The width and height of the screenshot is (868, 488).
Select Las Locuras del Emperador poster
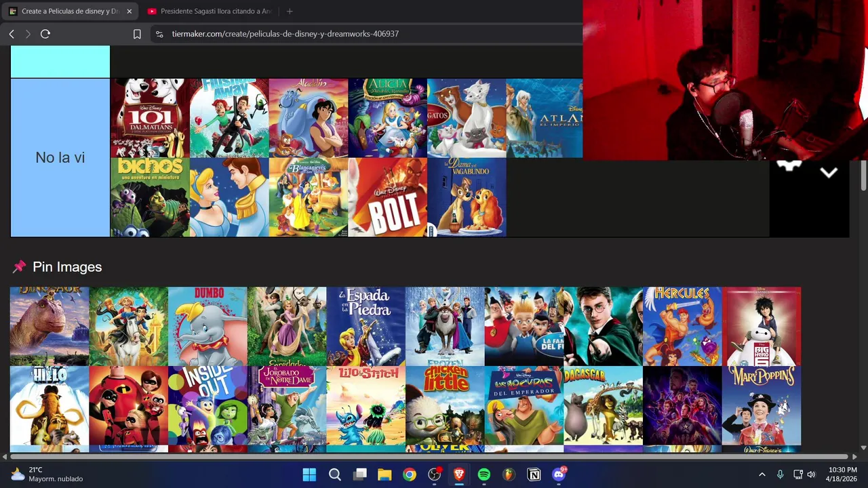tap(524, 405)
